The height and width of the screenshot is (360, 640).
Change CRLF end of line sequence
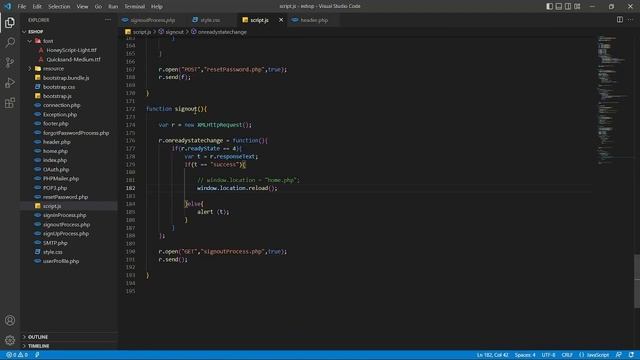click(567, 355)
